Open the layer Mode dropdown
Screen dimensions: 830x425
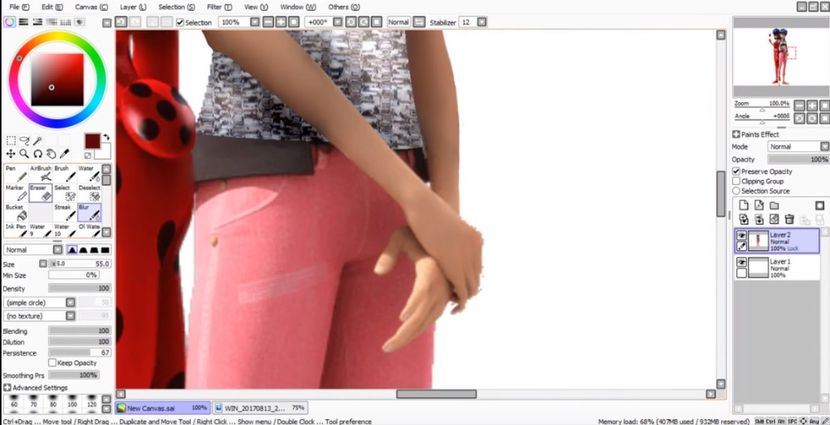797,146
